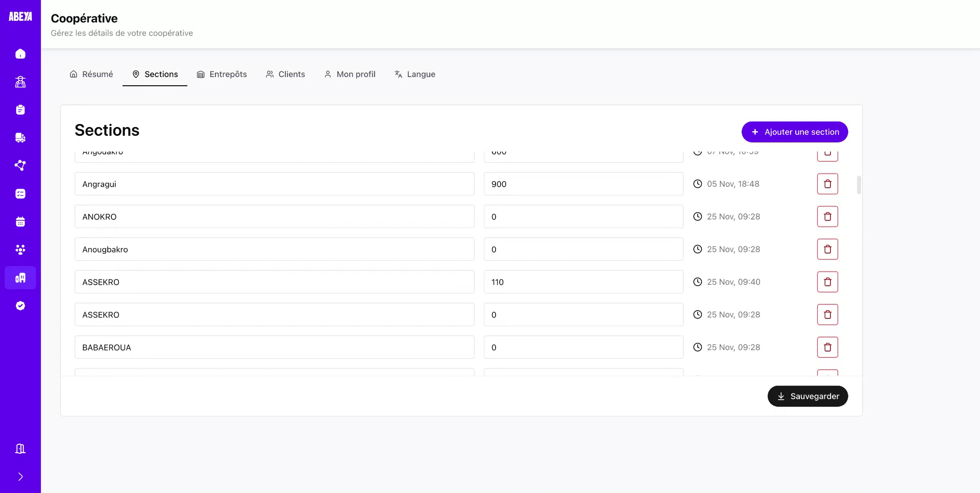Image resolution: width=980 pixels, height=493 pixels.
Task: Edit the Anougbakro section name field
Action: pos(274,249)
